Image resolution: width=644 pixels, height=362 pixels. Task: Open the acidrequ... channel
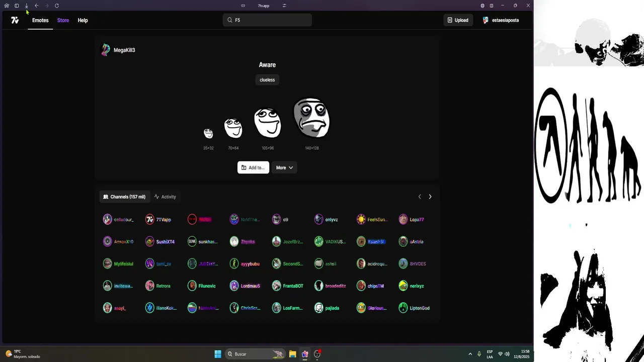372,263
